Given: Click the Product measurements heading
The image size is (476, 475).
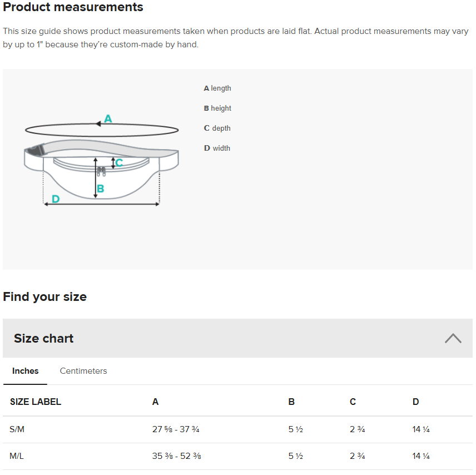Looking at the screenshot, I should click(73, 7).
